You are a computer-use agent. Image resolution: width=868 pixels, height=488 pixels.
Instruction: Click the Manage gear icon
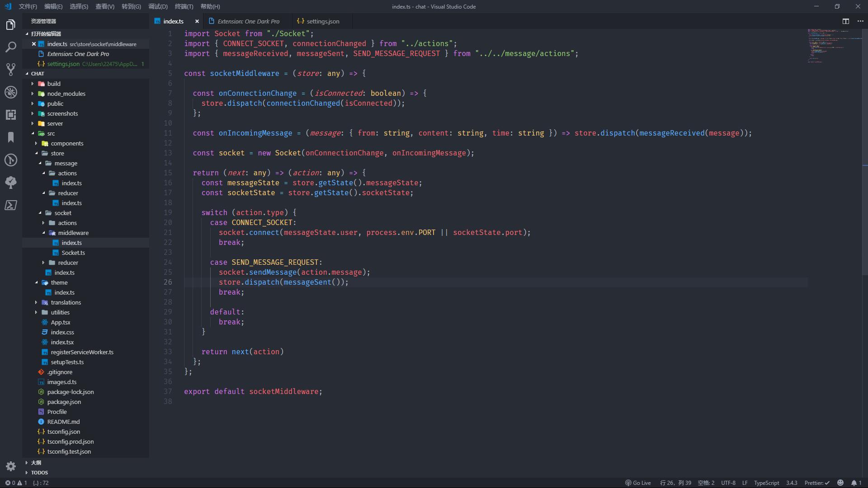click(11, 466)
